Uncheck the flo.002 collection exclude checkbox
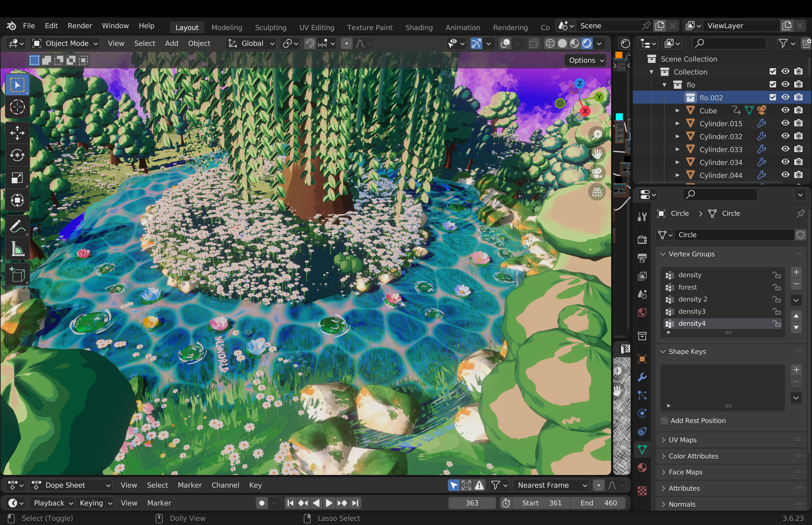 [x=772, y=97]
